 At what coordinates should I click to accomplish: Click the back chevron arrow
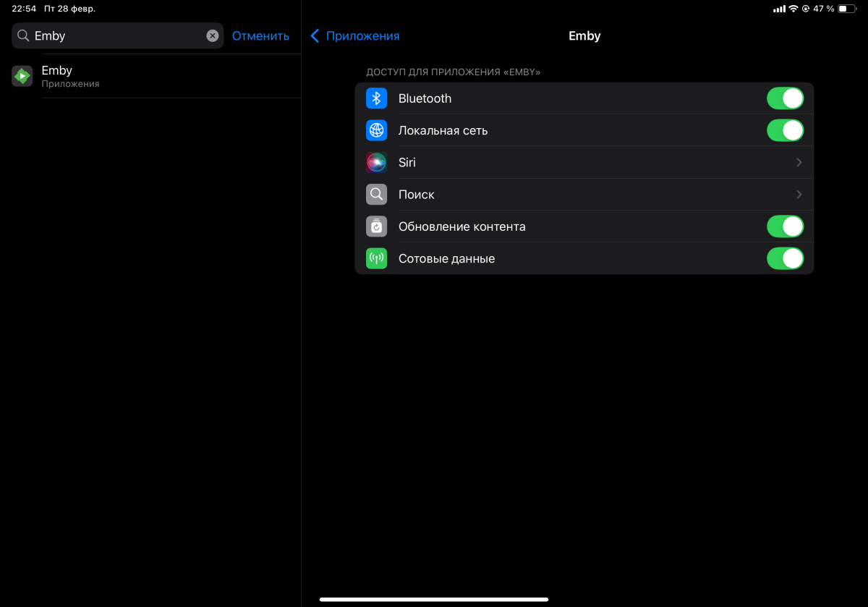click(315, 35)
